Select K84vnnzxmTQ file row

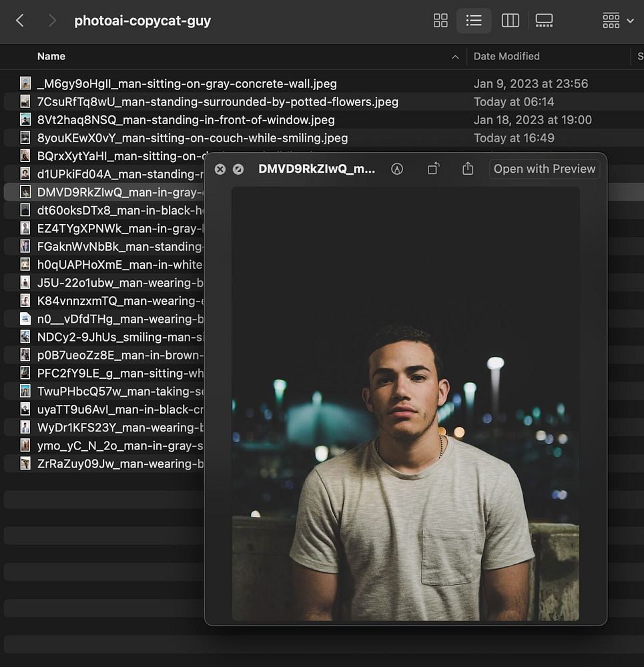104,301
